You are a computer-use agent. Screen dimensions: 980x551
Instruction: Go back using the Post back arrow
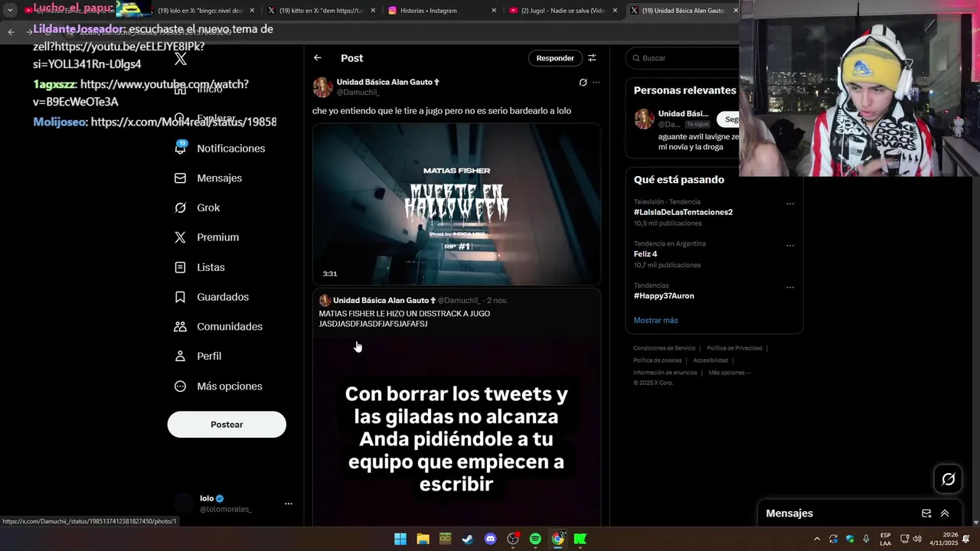pyautogui.click(x=318, y=58)
